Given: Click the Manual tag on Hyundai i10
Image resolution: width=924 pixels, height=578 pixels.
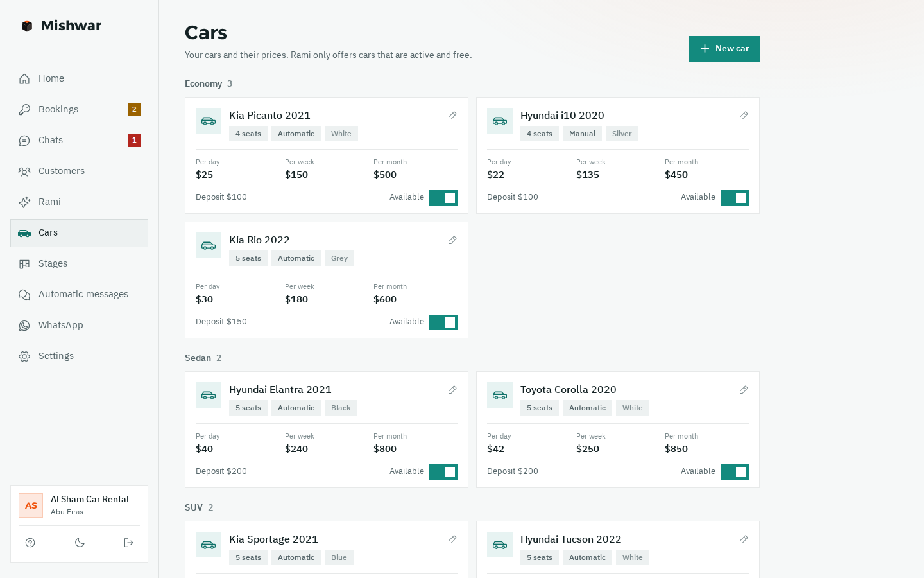Looking at the screenshot, I should click(x=583, y=134).
